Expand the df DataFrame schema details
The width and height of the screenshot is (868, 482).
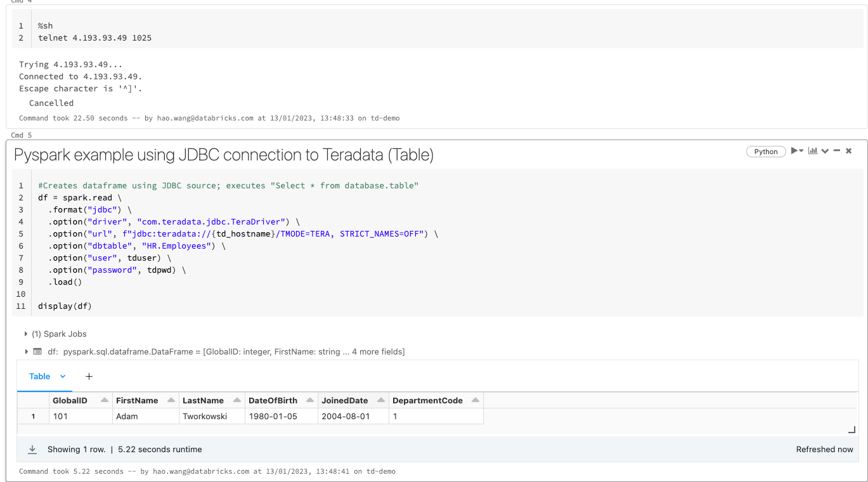tap(26, 351)
